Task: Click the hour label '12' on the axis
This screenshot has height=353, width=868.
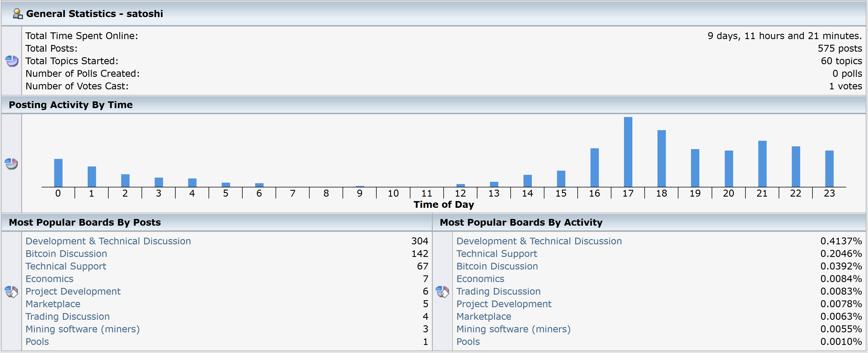Action: (460, 194)
